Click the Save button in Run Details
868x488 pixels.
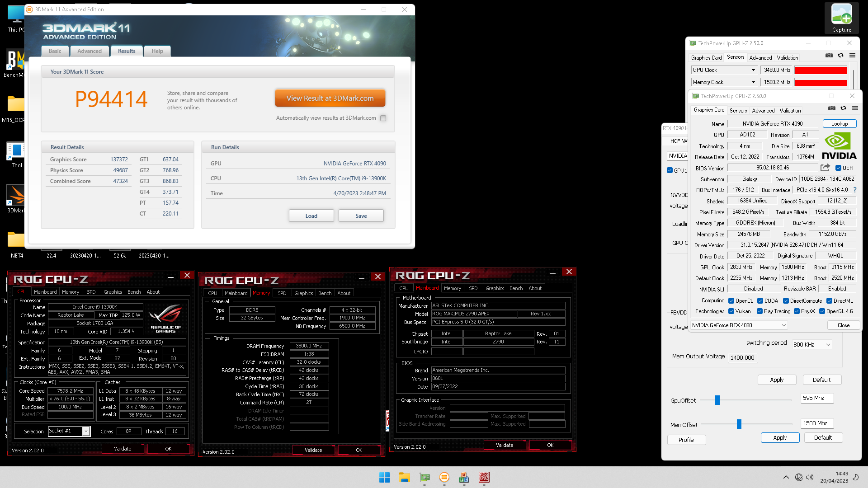(361, 216)
